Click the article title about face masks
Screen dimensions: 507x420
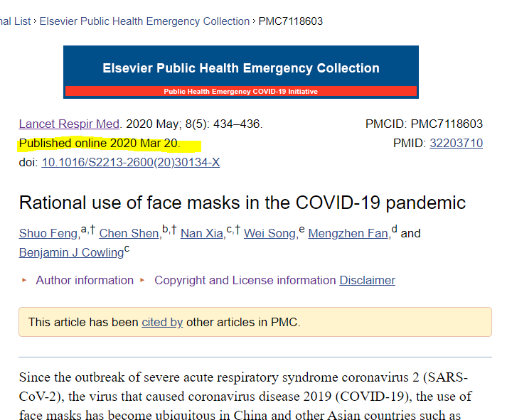coord(242,203)
